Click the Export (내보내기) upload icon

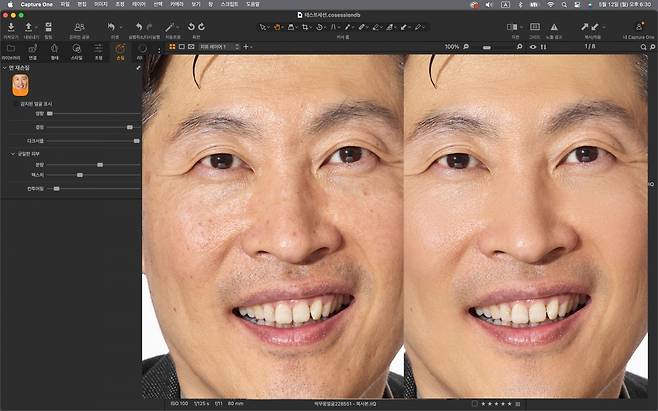coord(29,26)
